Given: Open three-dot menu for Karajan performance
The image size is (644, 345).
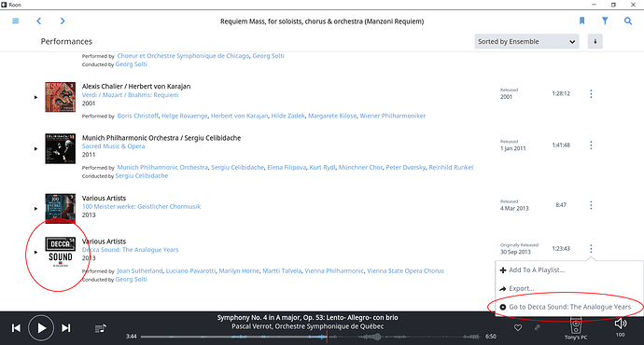Looking at the screenshot, I should [591, 94].
